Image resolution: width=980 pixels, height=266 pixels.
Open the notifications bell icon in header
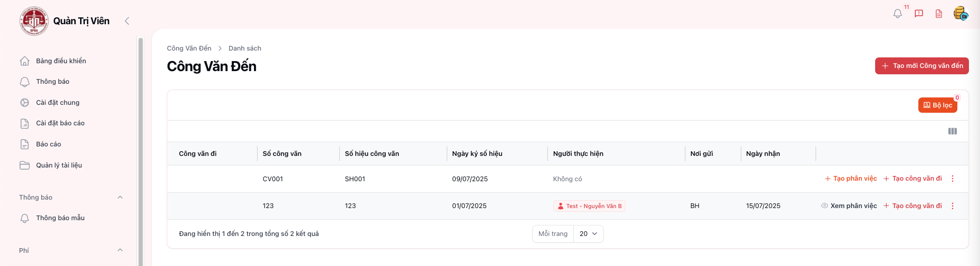tap(898, 14)
